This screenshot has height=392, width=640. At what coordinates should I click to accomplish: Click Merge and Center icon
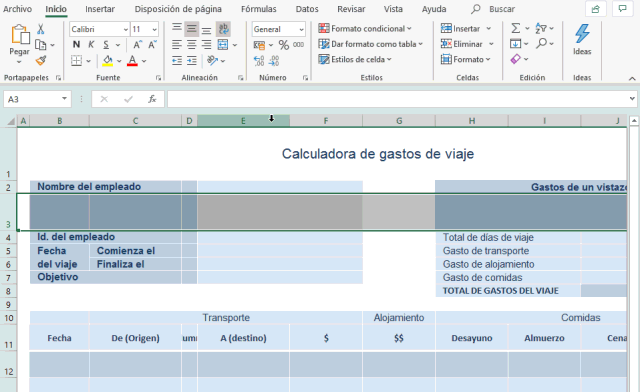tap(223, 45)
